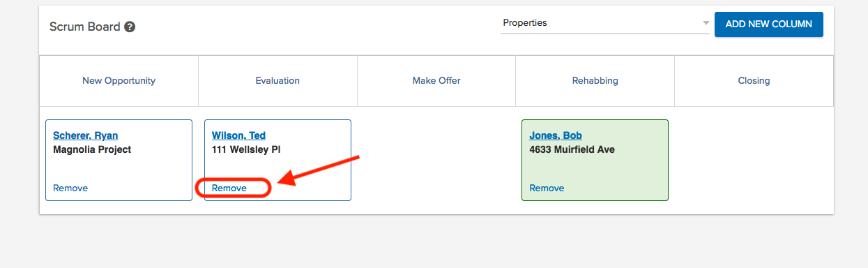Select the New Opportunity column header
The image size is (868, 268).
click(x=119, y=81)
